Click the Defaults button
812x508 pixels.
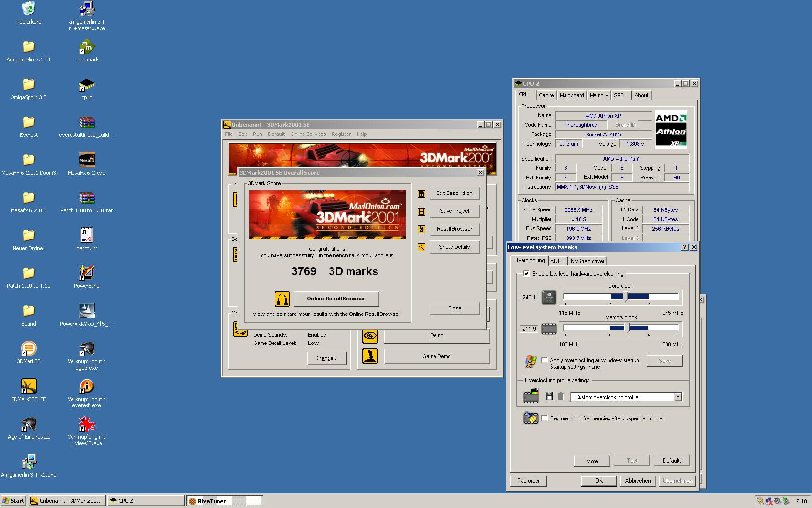coord(672,461)
